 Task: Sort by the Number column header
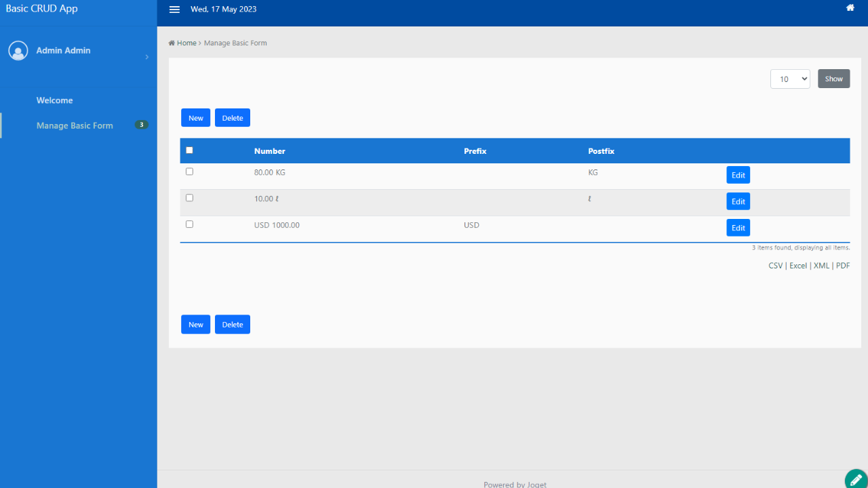(269, 151)
